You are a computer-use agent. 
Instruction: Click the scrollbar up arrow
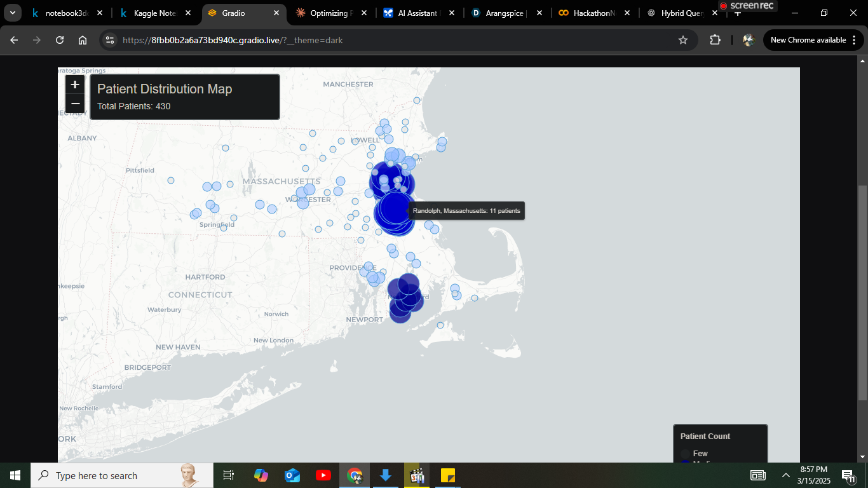(x=862, y=60)
